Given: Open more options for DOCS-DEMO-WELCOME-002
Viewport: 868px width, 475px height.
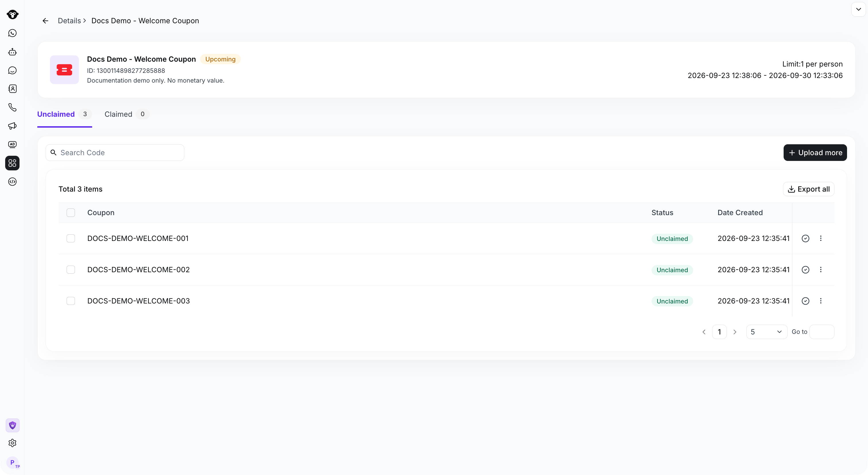Looking at the screenshot, I should point(821,270).
